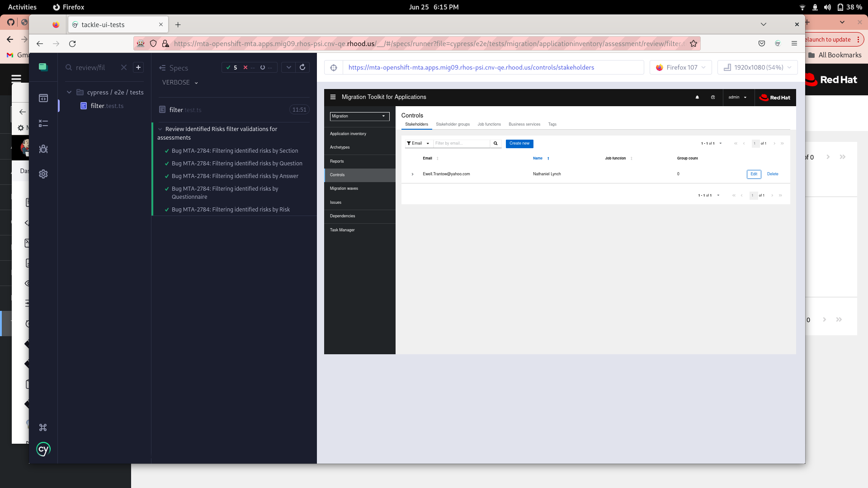Open Cypress Runs list icon
This screenshot has width=868, height=488.
43,123
